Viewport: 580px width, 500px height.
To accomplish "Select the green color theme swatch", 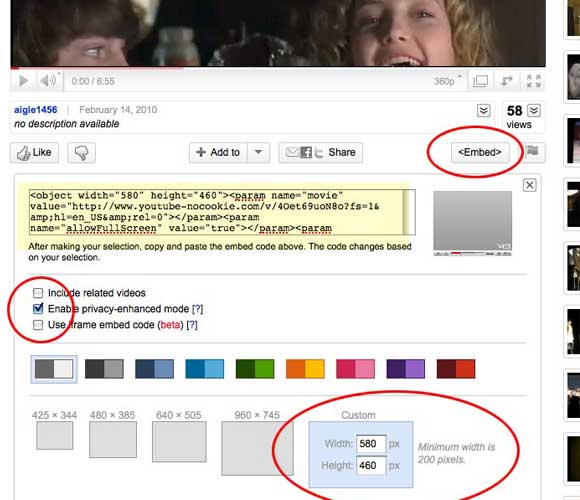I will point(255,369).
